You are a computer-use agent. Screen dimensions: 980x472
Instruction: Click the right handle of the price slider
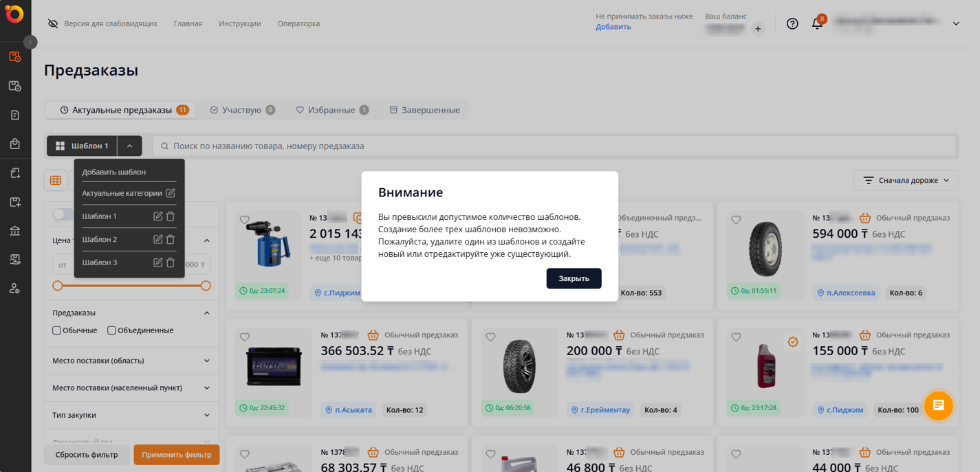[206, 286]
